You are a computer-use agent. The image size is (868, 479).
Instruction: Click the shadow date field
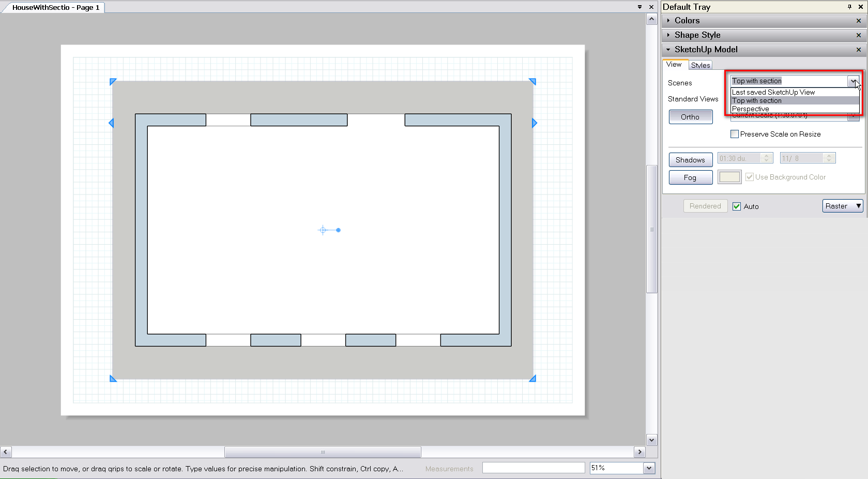tap(801, 158)
